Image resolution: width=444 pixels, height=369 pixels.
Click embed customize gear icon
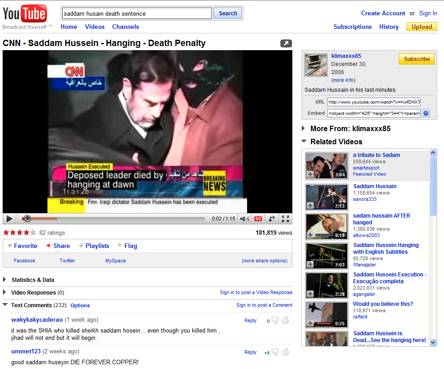(426, 113)
